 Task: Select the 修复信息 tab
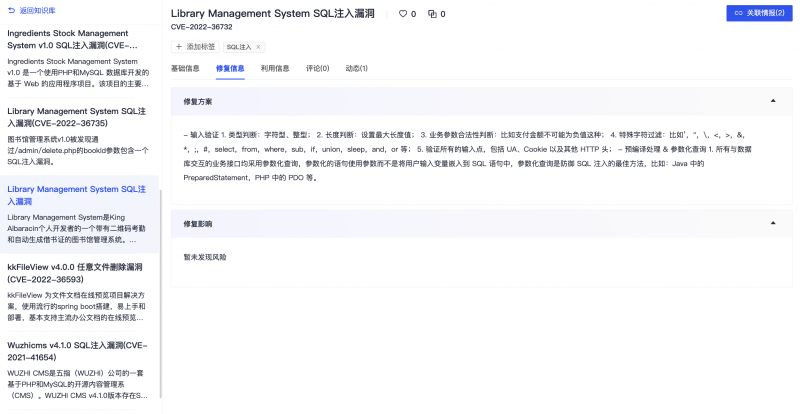coord(230,68)
